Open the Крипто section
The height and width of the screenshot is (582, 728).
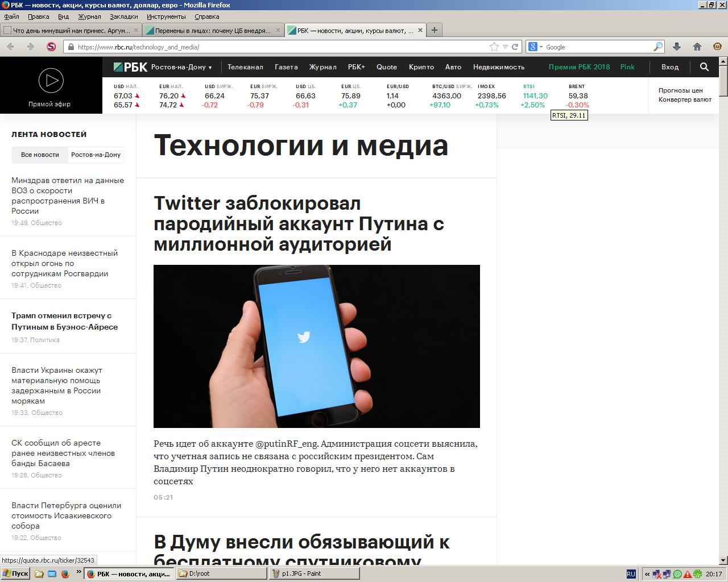pos(421,67)
